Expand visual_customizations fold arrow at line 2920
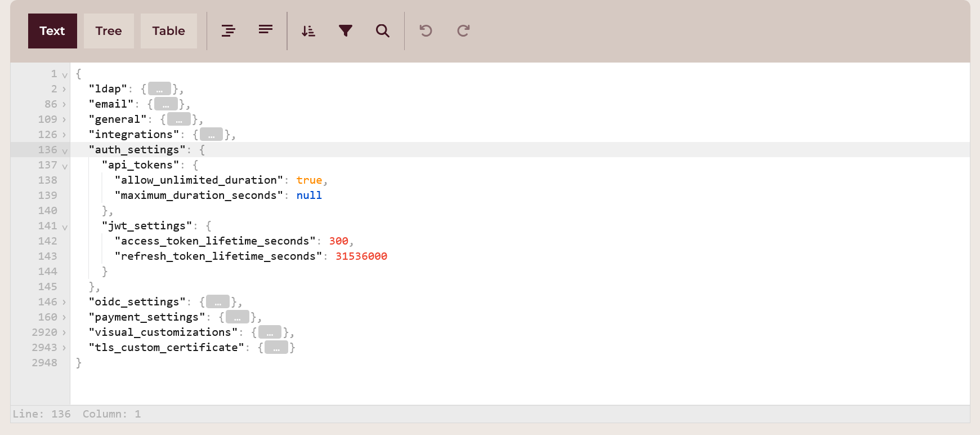Screen dimensions: 980x435 pyautogui.click(x=64, y=333)
